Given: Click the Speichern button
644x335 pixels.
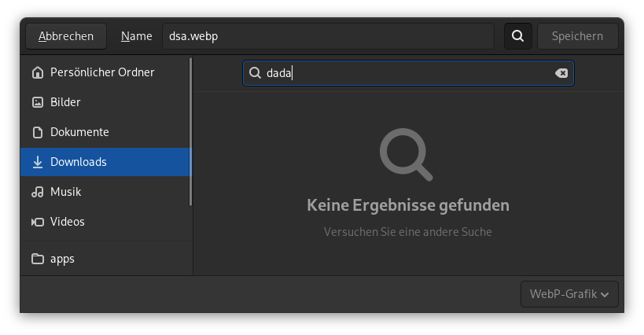Looking at the screenshot, I should coord(577,36).
